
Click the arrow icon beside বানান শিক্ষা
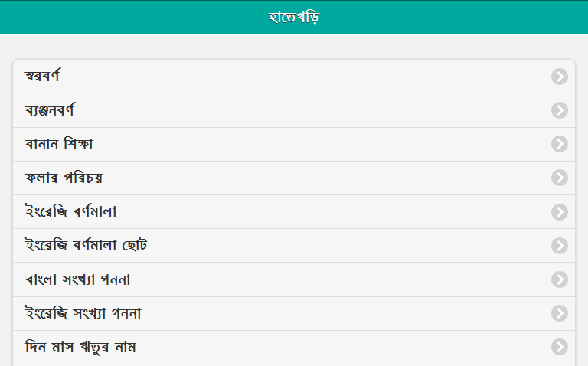560,144
